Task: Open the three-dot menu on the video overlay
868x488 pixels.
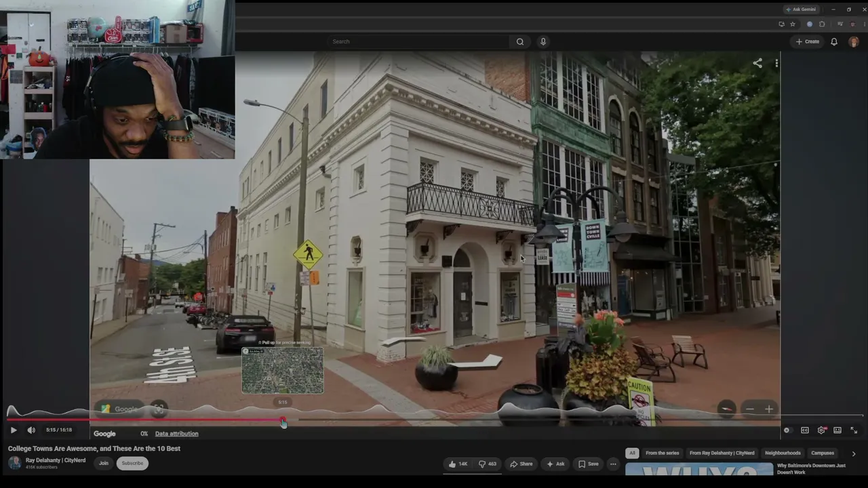Action: click(776, 63)
